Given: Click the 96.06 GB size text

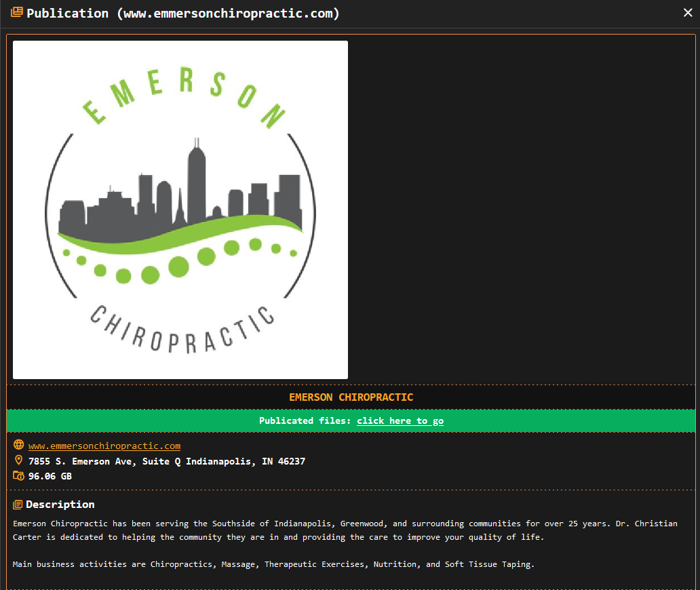Looking at the screenshot, I should click(x=50, y=476).
